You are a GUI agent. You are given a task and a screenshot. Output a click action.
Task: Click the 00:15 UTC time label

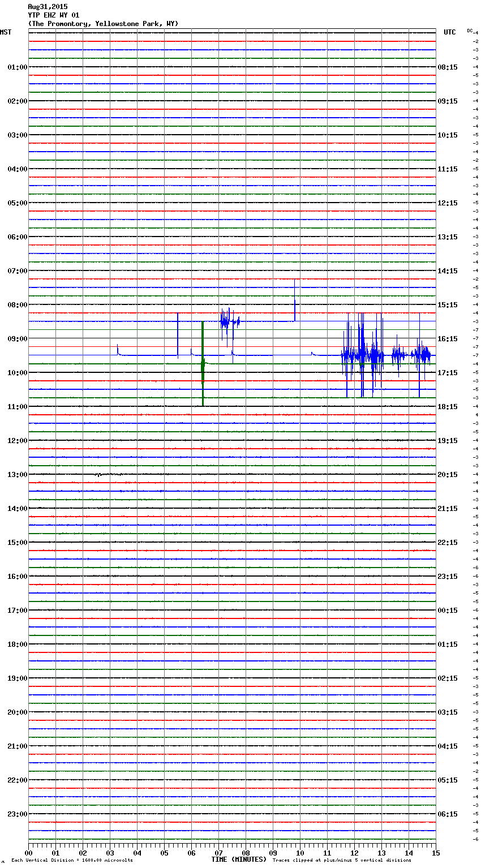[448, 611]
